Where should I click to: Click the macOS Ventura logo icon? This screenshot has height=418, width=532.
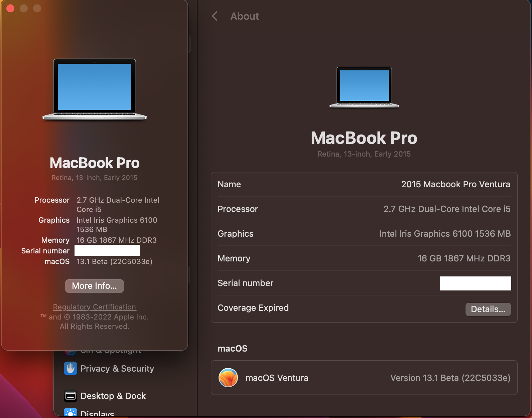(x=228, y=378)
